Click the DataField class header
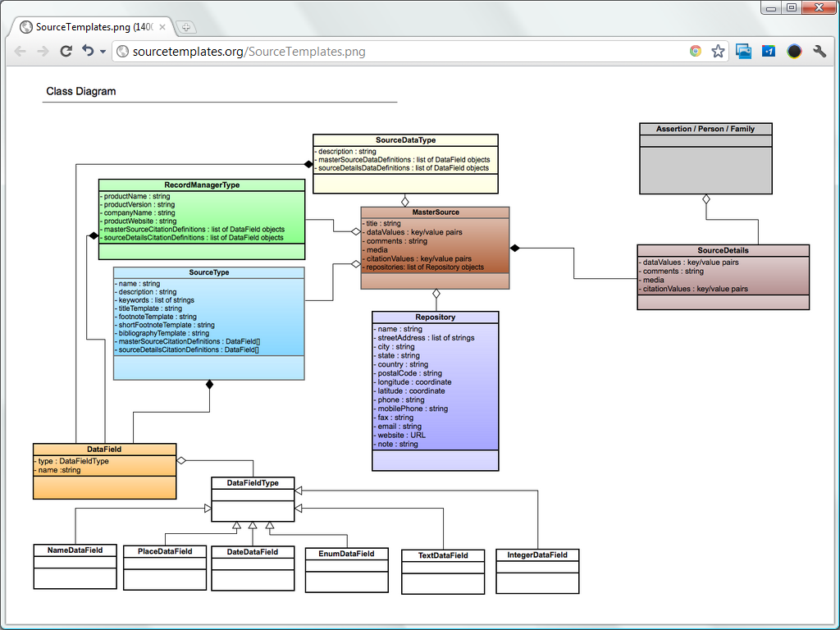 click(x=103, y=450)
